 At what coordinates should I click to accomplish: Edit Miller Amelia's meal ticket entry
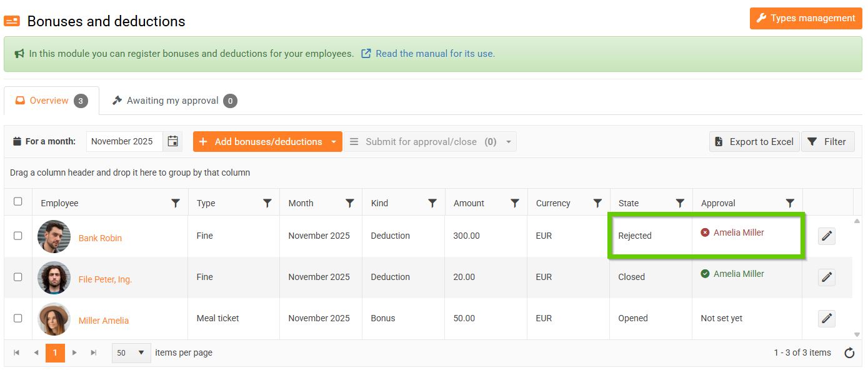coord(827,318)
